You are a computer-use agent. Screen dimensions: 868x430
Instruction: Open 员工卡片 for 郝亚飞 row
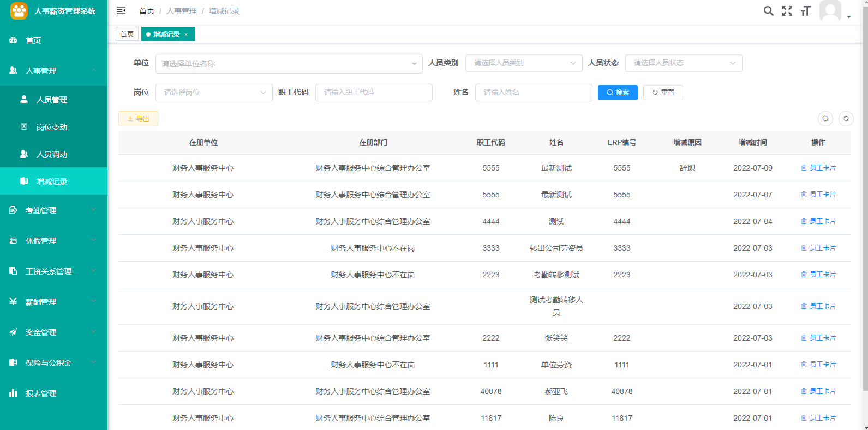(818, 391)
